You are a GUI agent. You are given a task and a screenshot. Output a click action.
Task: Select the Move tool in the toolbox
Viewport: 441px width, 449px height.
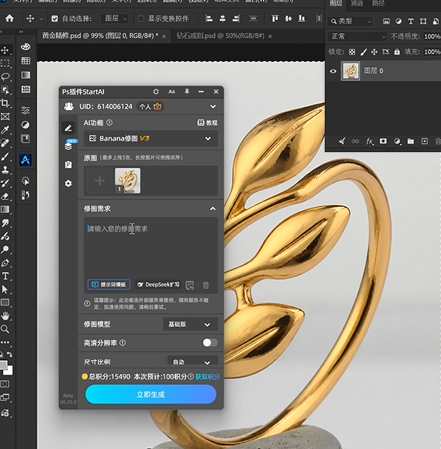tap(5, 50)
